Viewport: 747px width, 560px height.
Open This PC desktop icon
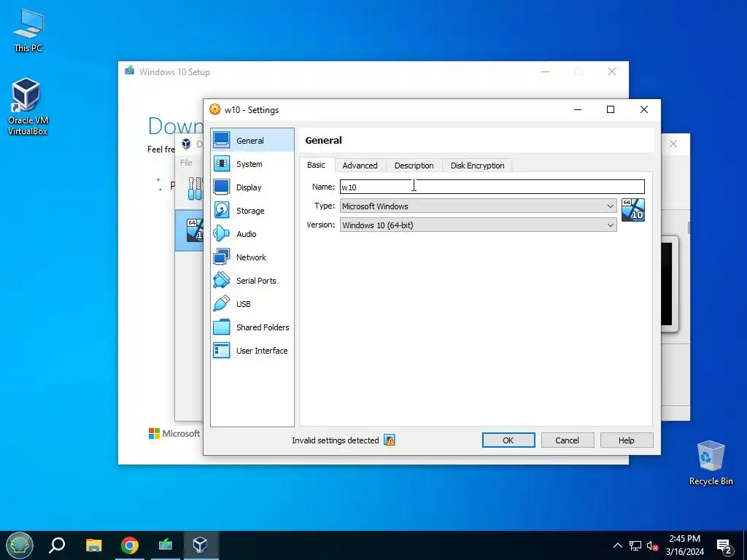click(x=28, y=30)
